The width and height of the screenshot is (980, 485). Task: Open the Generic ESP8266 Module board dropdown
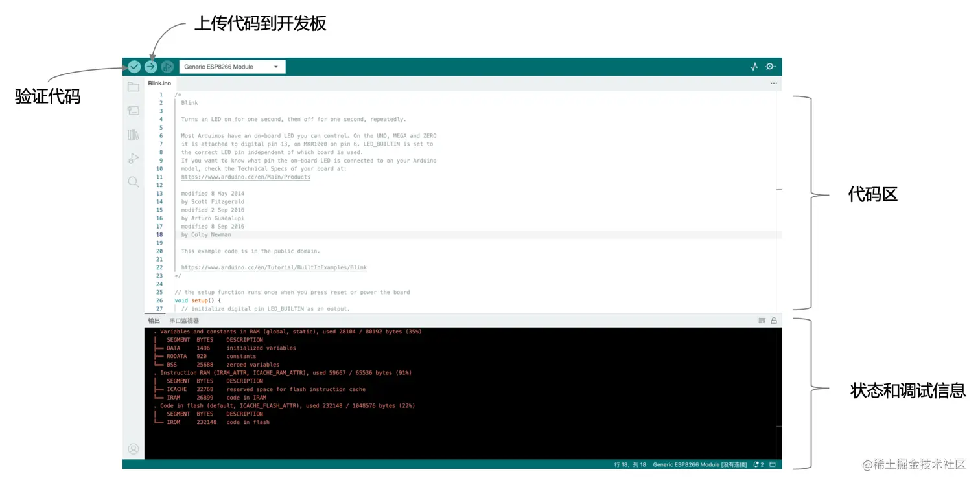coord(232,67)
